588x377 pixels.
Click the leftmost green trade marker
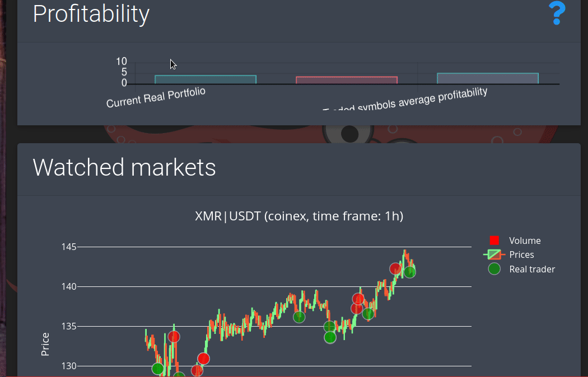click(x=158, y=369)
